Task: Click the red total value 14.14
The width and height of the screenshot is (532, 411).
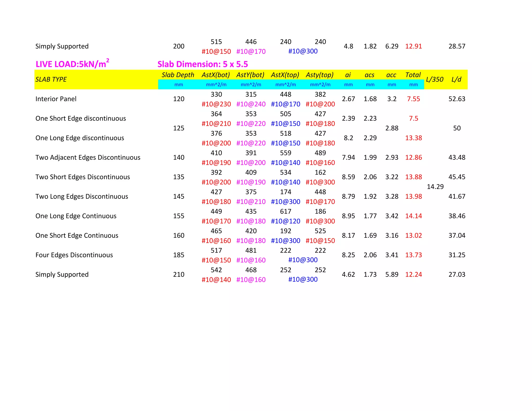Action: pos(414,216)
